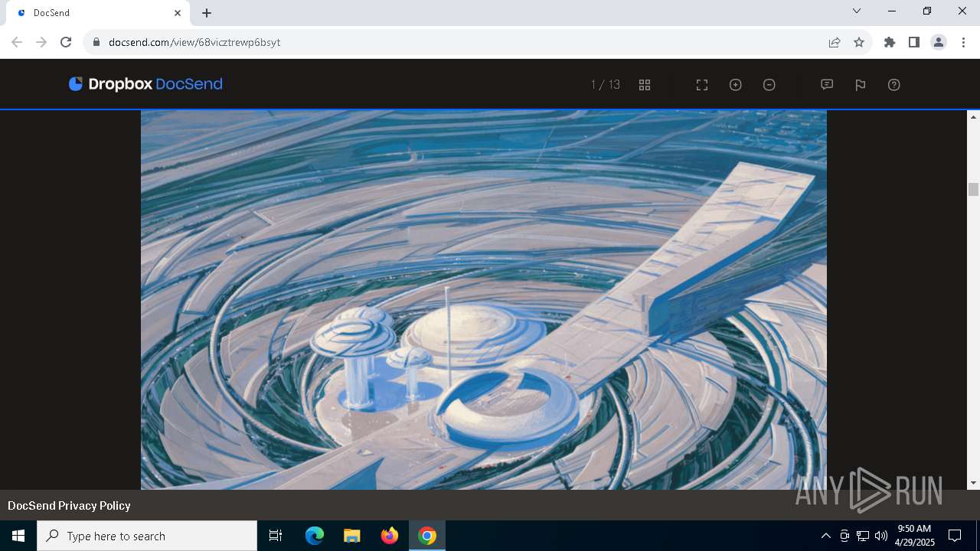
Task: Enter fullscreen presentation mode
Action: [702, 85]
